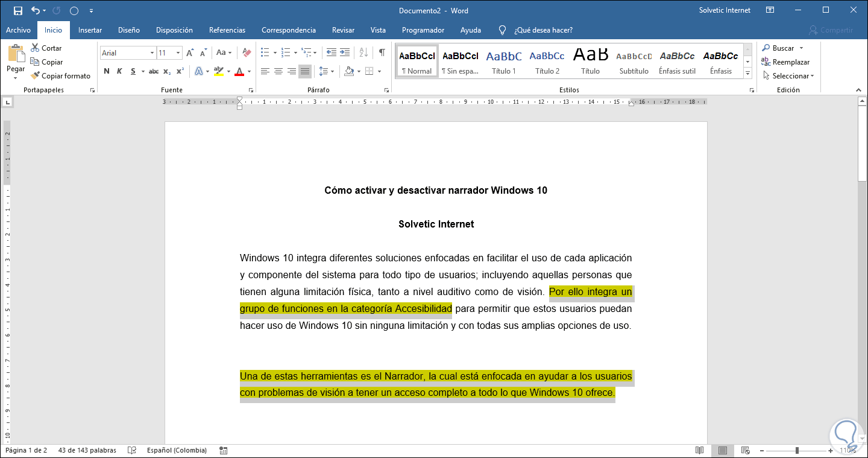The width and height of the screenshot is (868, 458).
Task: Open the font size 11 dropdown
Action: (178, 53)
